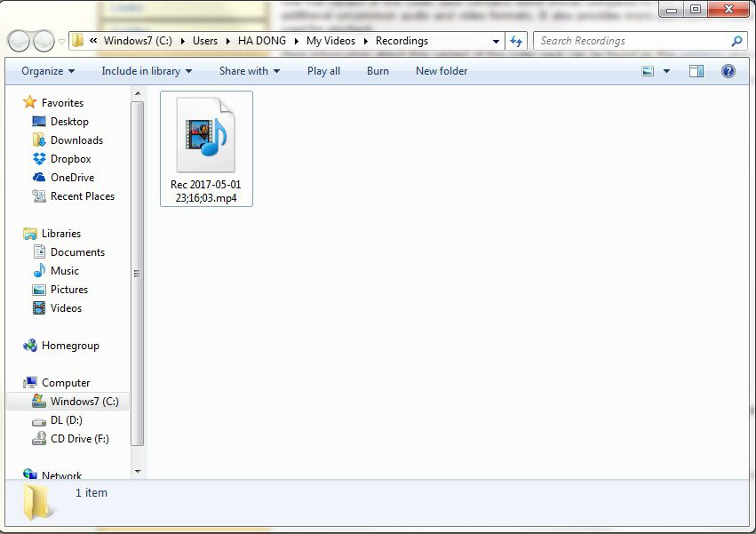Click Burn in the toolbar
756x534 pixels.
click(x=378, y=71)
